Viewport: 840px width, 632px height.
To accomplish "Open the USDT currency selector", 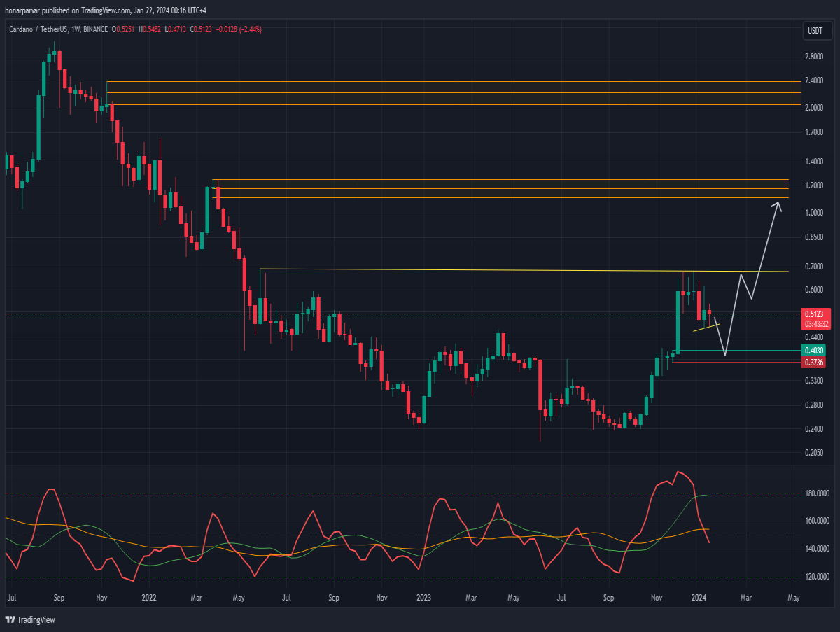I will [x=815, y=31].
